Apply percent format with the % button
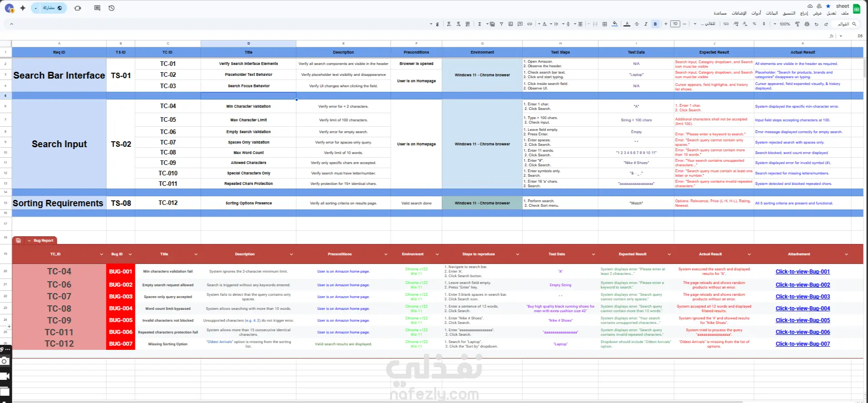868x403 pixels. (754, 24)
